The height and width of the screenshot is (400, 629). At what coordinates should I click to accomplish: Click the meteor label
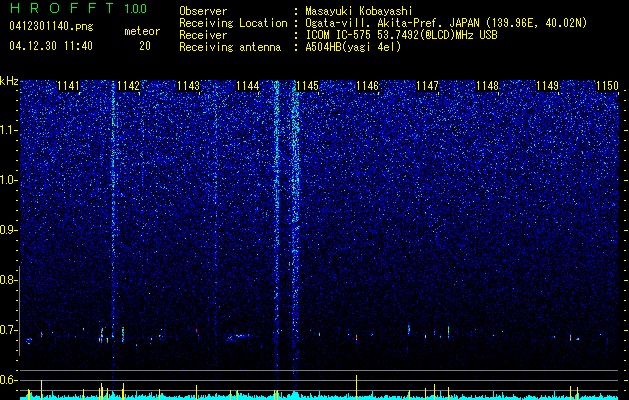point(142,31)
